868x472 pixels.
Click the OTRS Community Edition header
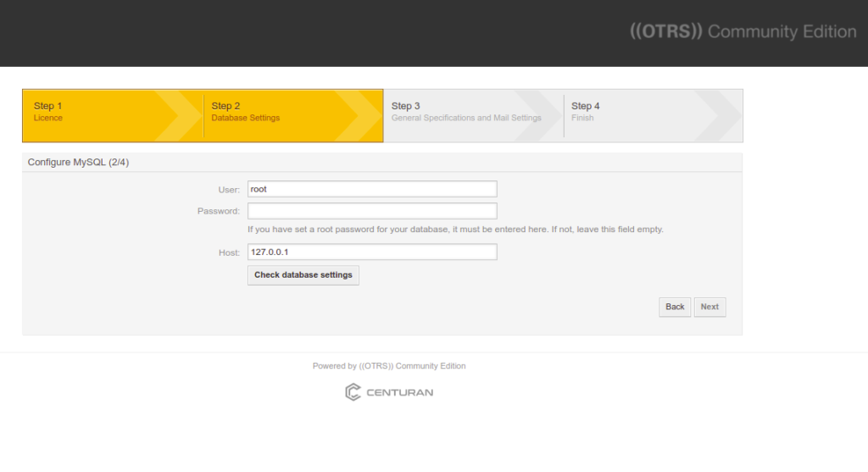(743, 31)
